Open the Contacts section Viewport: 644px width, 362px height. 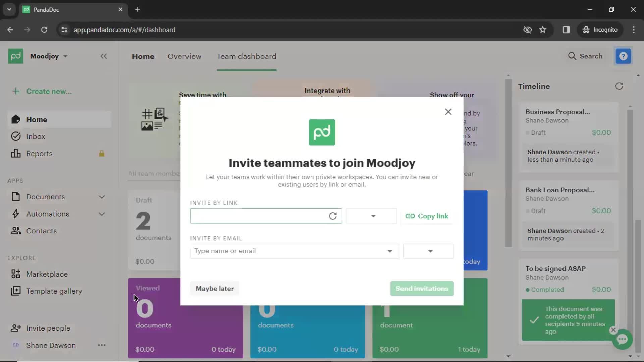coord(41,230)
